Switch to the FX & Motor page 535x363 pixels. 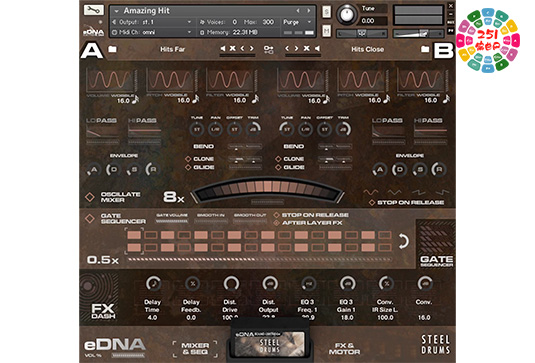coord(344,349)
